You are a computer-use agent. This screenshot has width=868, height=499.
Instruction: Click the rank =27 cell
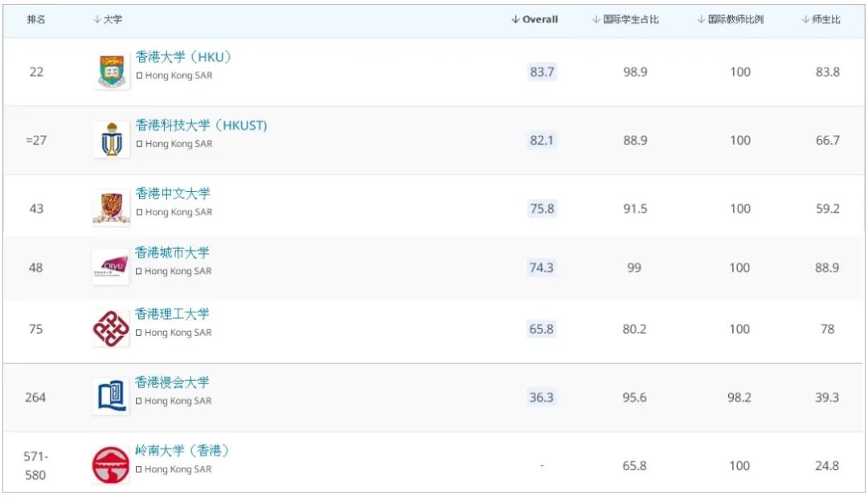[36, 140]
